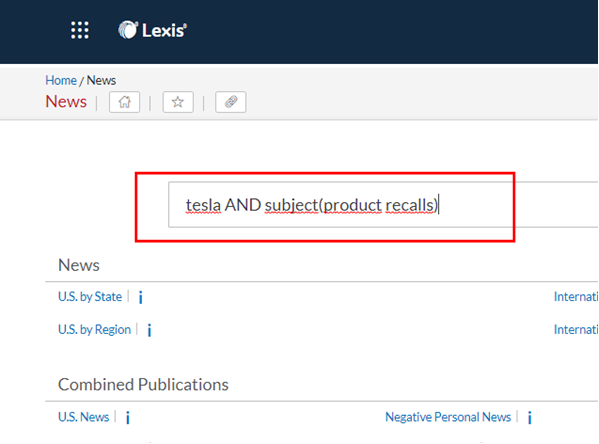Open the U.S. by Region link
Screen dimensions: 599x444
point(94,329)
